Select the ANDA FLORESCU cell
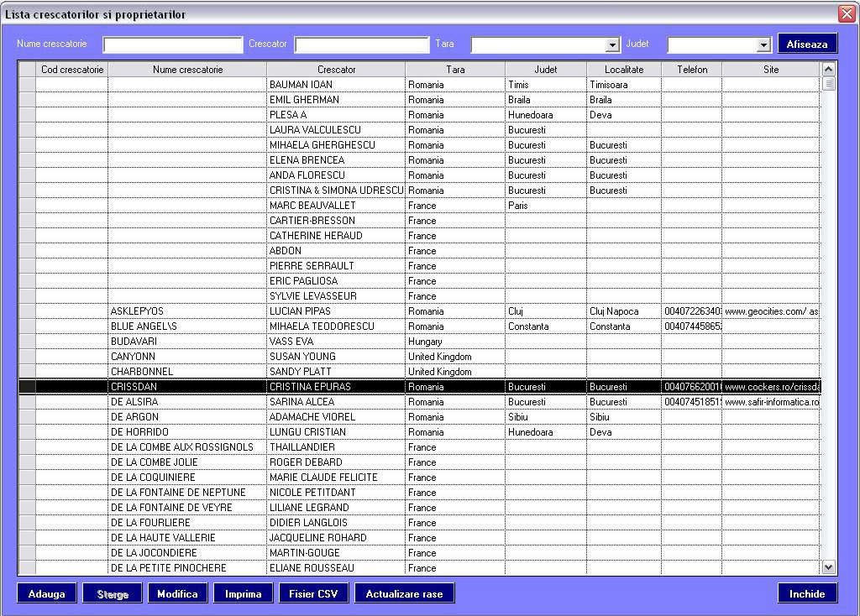Viewport: 860px width, 616px height. click(x=336, y=175)
